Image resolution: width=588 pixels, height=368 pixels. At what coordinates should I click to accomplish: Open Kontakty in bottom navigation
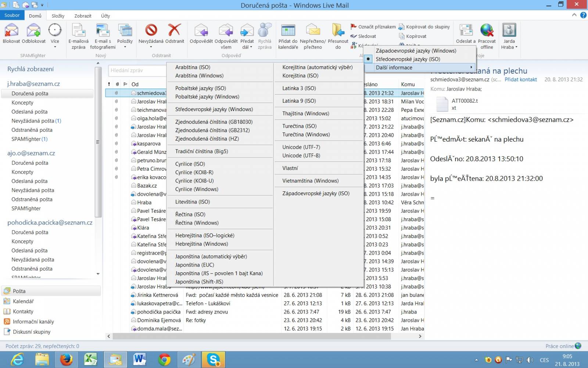[x=23, y=311]
